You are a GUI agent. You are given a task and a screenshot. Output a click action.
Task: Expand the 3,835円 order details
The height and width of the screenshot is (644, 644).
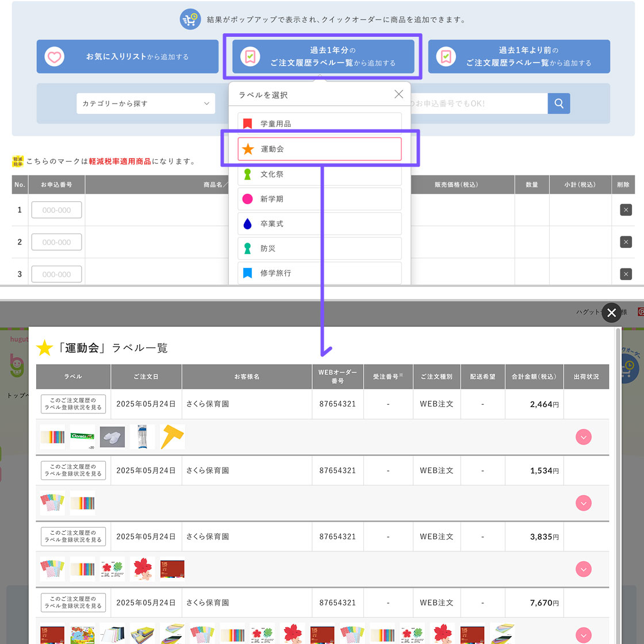pyautogui.click(x=583, y=569)
